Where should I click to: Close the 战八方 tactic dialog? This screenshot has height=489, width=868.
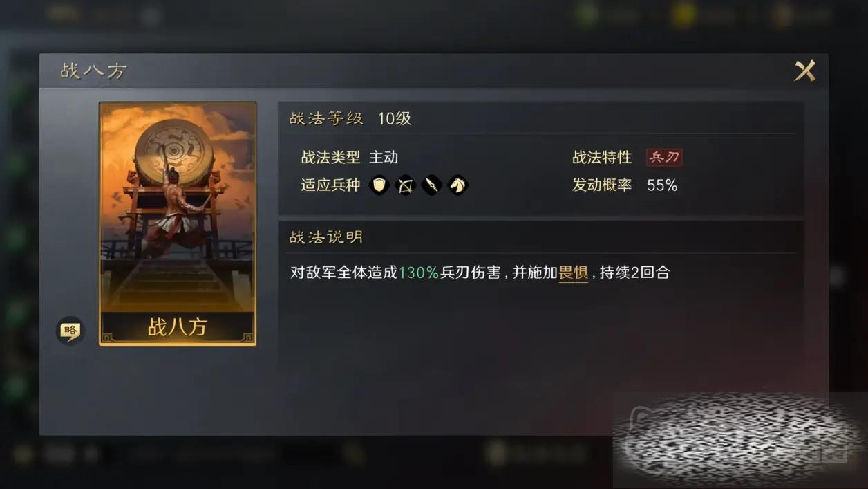pos(804,71)
